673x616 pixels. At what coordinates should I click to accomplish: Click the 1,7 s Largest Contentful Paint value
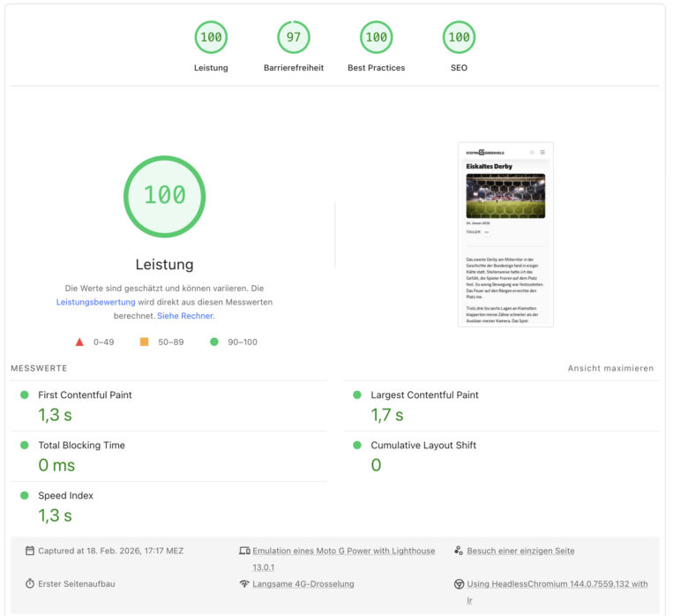click(x=387, y=415)
